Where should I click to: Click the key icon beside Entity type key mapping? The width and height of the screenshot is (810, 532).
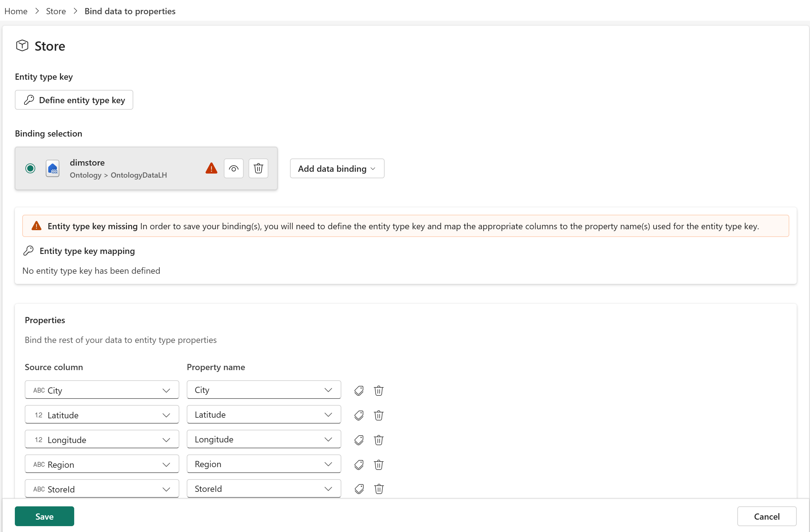28,251
